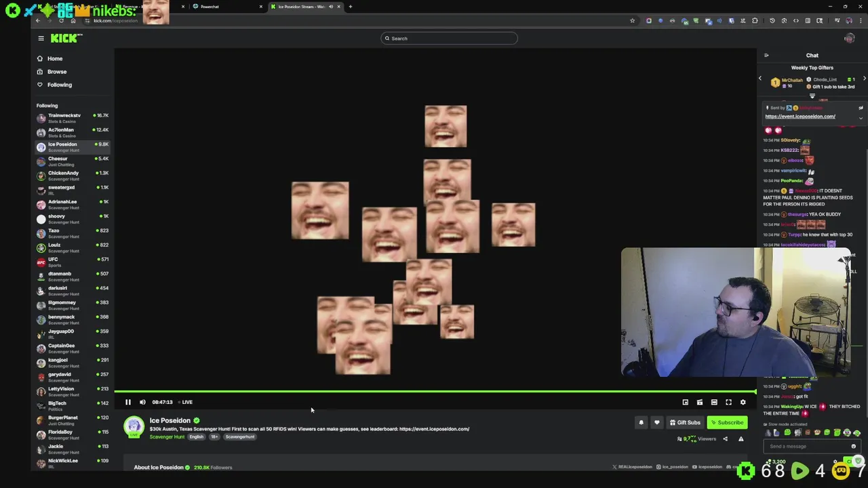Open player settings gear
The height and width of the screenshot is (488, 868).
tap(743, 402)
